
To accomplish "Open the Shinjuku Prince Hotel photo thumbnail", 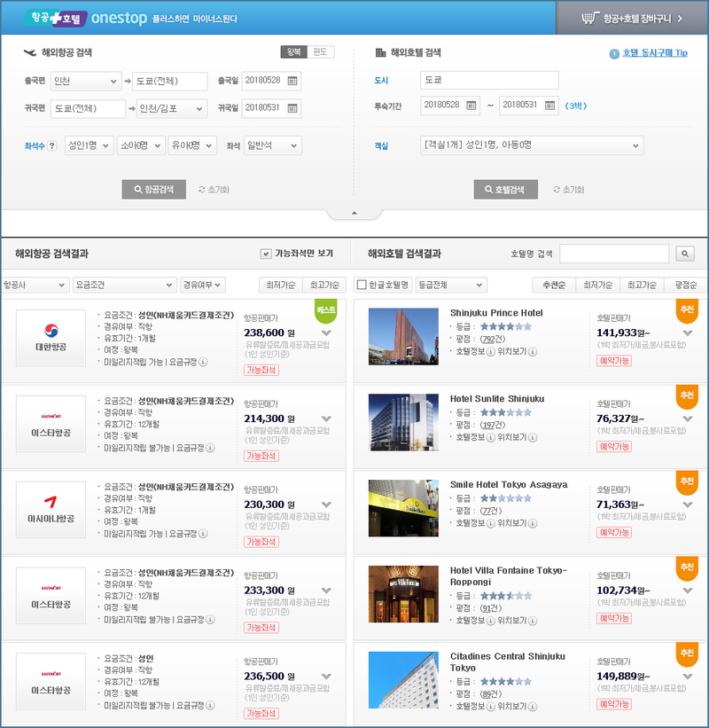I will (x=403, y=337).
